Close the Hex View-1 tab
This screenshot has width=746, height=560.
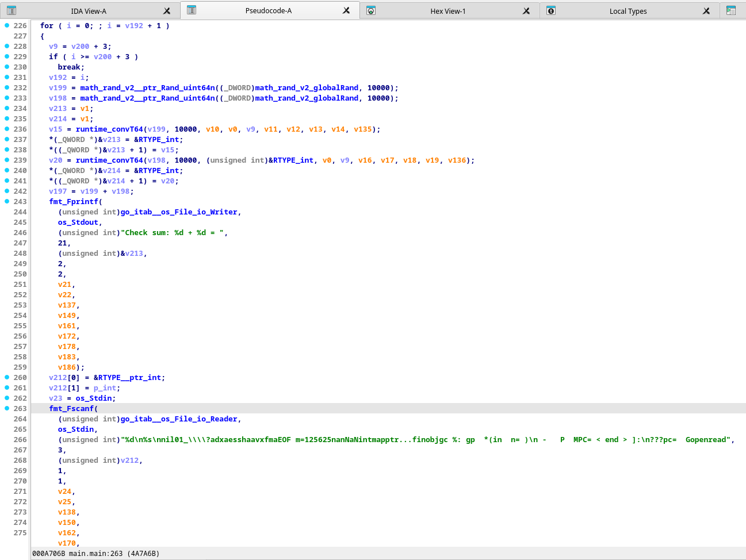click(x=526, y=11)
